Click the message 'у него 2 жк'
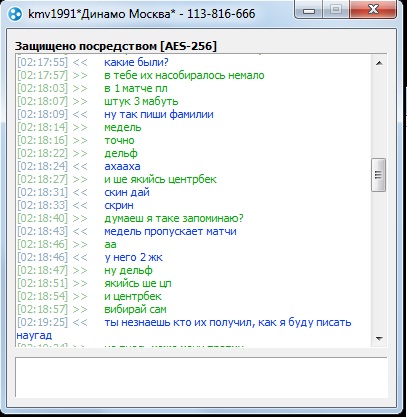Viewport: 407px width, 417px height. (x=133, y=257)
